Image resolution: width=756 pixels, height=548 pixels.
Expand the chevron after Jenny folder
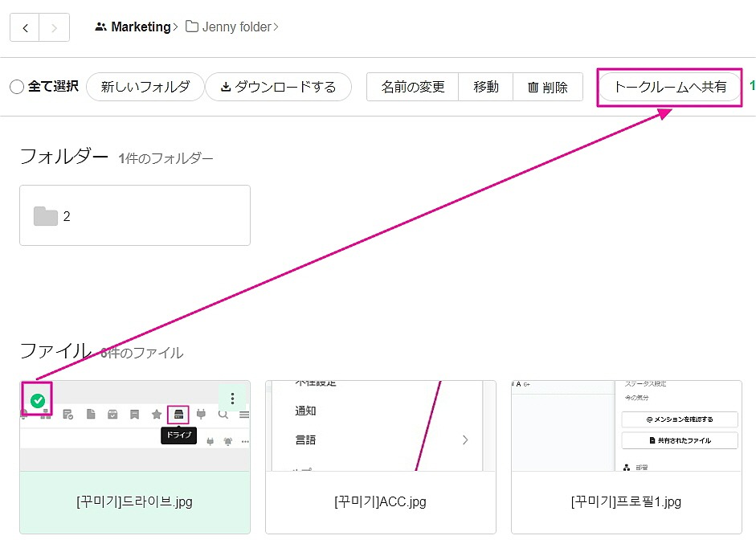coord(276,28)
